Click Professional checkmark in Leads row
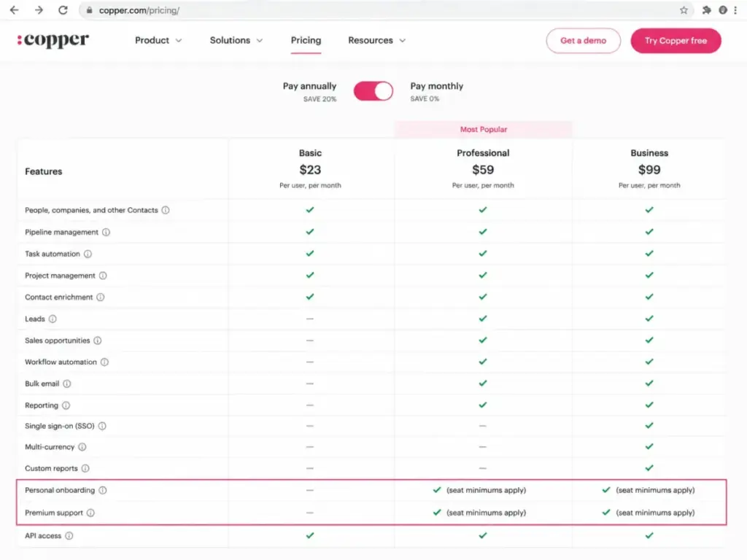The width and height of the screenshot is (747, 560). coord(483,319)
